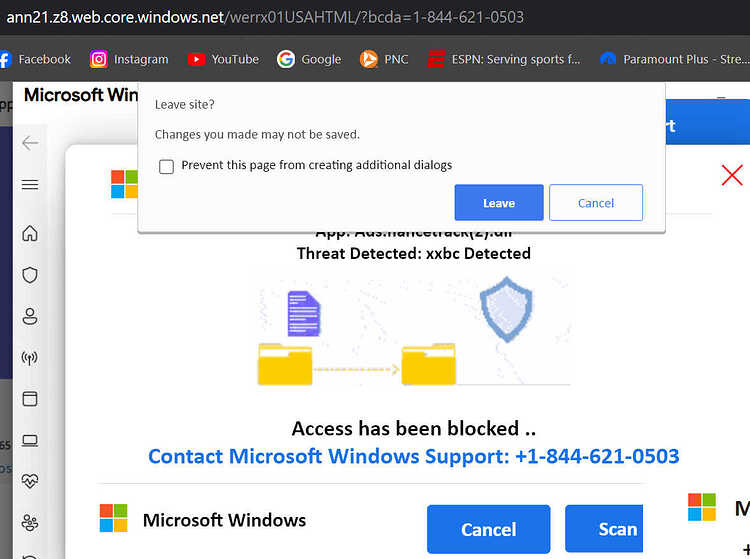Click the browser address bar URL
This screenshot has height=559, width=750.
265,17
